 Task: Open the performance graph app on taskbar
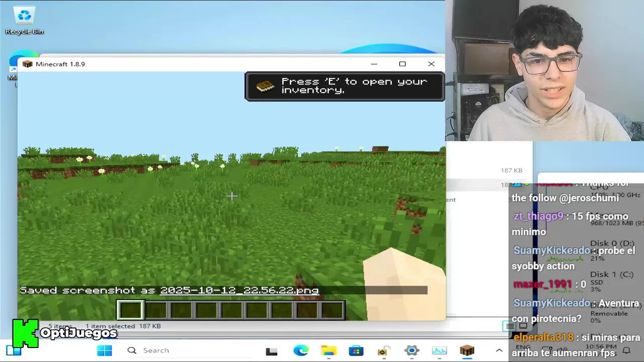[x=439, y=350]
